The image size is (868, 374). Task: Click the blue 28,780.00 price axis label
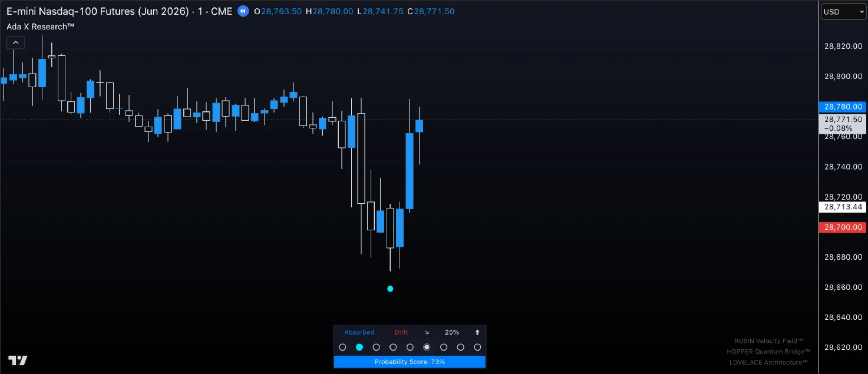pos(843,107)
